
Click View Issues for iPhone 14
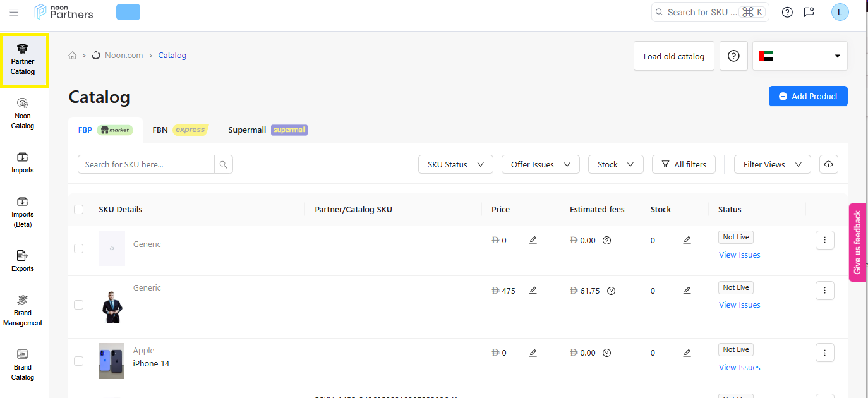pos(739,368)
